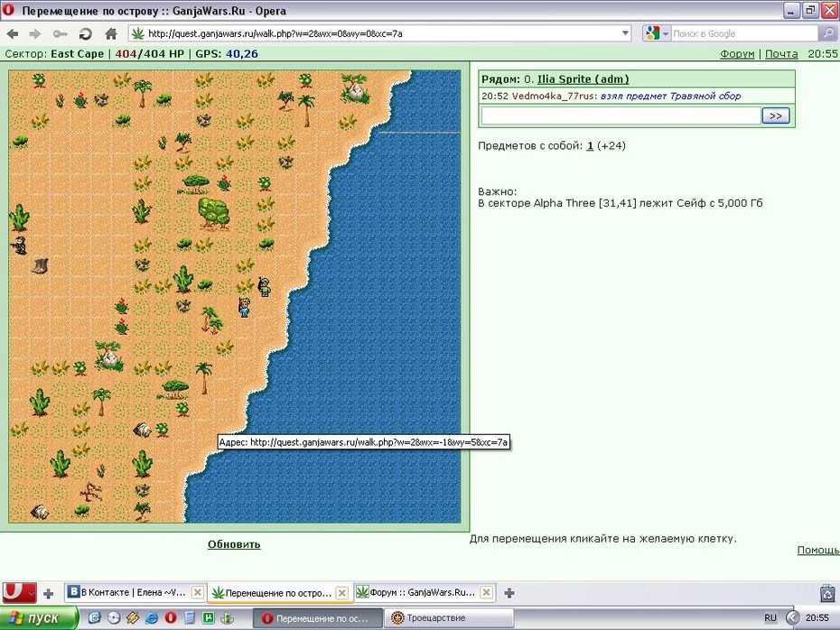Click the address bar URL field
Image resolution: width=840 pixels, height=630 pixels.
coord(381,33)
